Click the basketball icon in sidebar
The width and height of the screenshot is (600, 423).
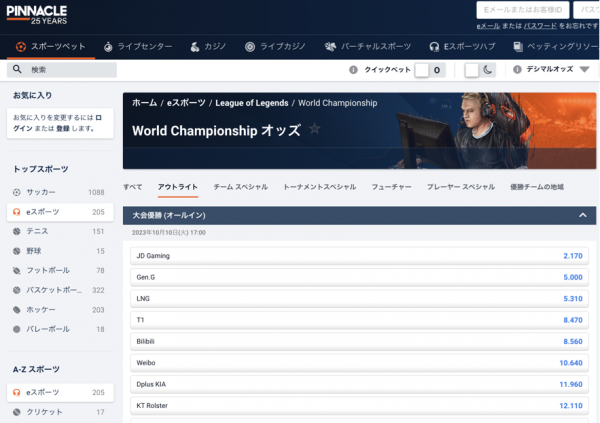coord(16,290)
